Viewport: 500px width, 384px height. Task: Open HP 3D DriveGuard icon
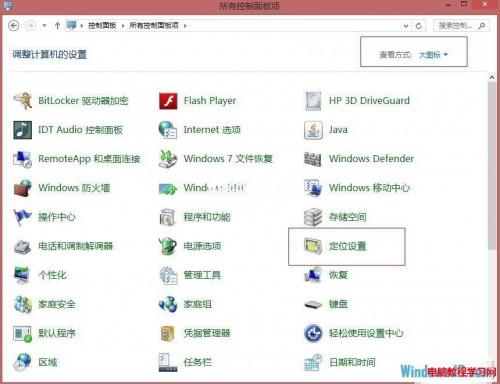[x=313, y=101]
